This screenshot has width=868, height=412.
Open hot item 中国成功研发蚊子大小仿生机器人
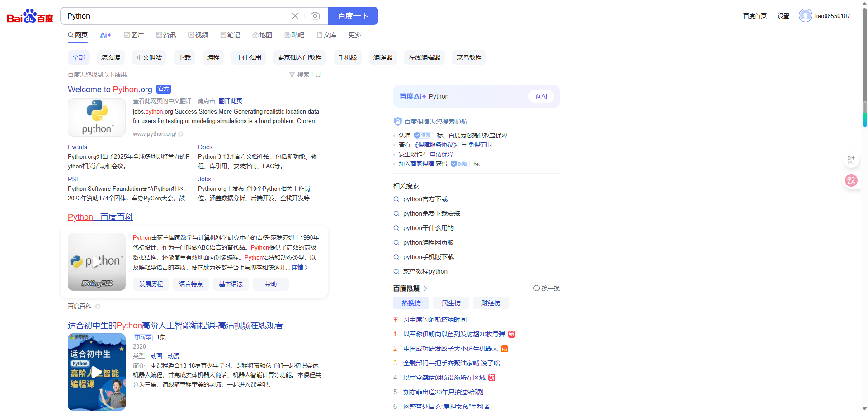pyautogui.click(x=451, y=349)
